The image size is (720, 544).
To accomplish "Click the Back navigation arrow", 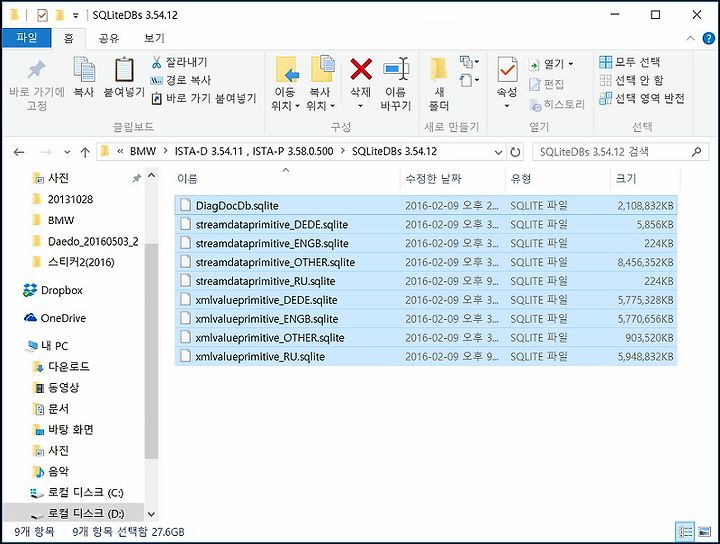I will 19,152.
